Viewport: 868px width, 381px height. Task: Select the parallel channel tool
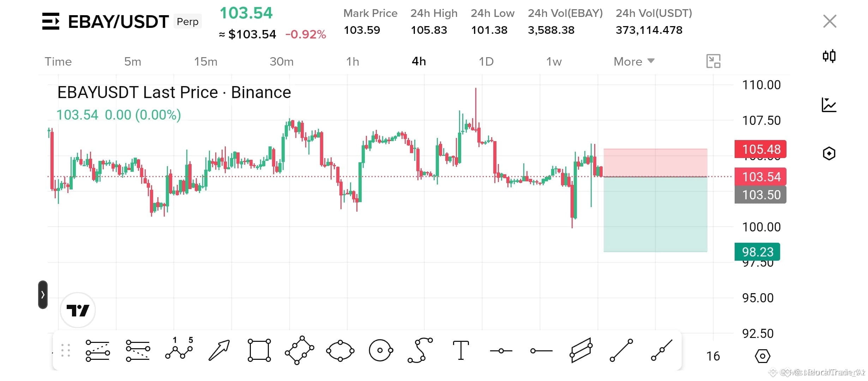(x=581, y=350)
